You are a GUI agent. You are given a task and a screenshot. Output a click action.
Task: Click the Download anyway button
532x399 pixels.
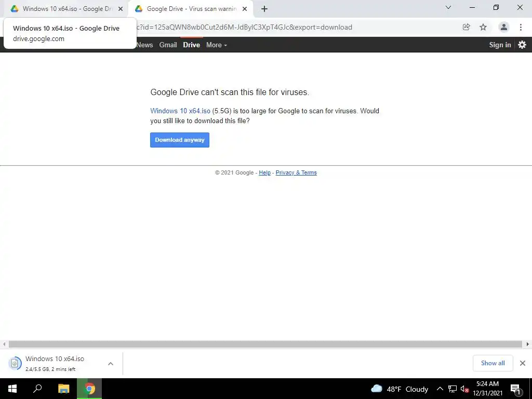point(179,140)
